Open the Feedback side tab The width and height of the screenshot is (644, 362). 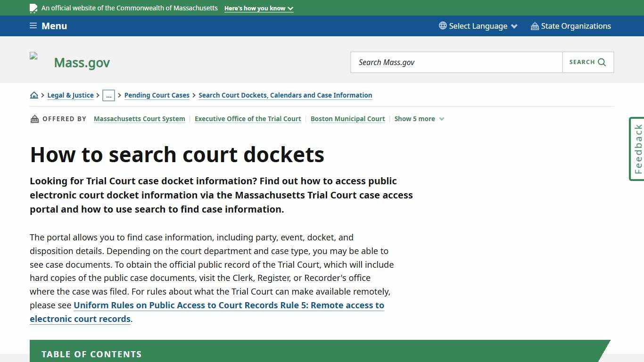[637, 149]
